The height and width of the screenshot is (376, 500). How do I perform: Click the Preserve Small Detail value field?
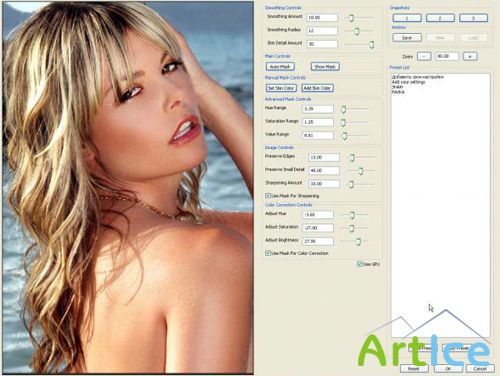point(324,171)
